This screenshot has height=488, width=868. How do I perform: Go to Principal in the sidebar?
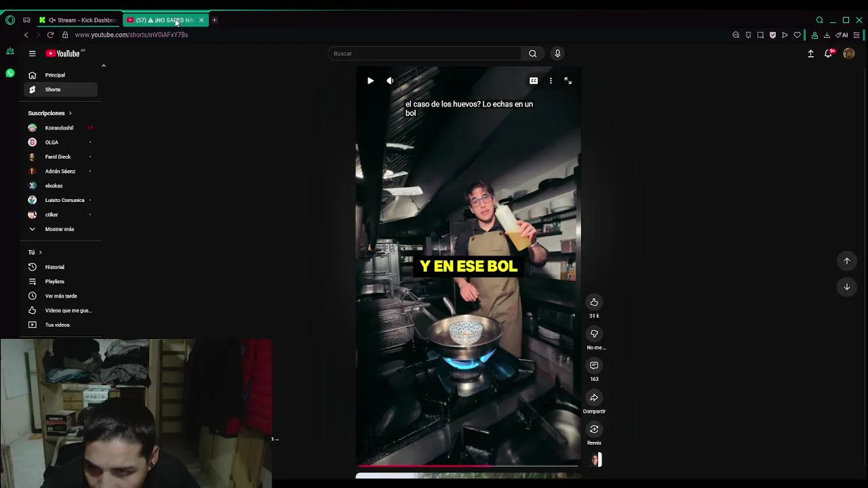pyautogui.click(x=61, y=75)
